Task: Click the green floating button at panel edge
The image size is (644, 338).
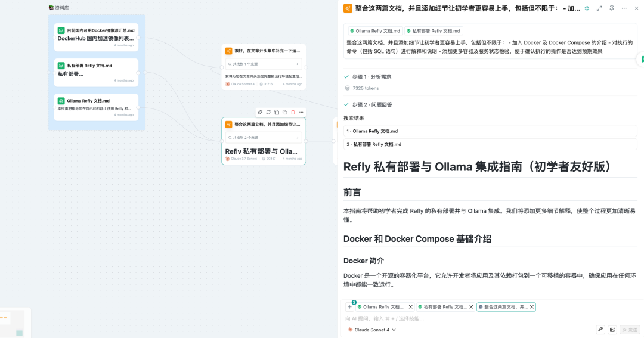Action: coord(640,60)
